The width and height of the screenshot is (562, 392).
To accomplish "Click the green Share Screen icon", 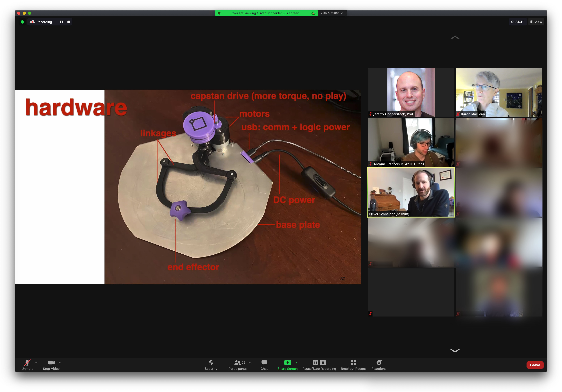I will click(287, 363).
